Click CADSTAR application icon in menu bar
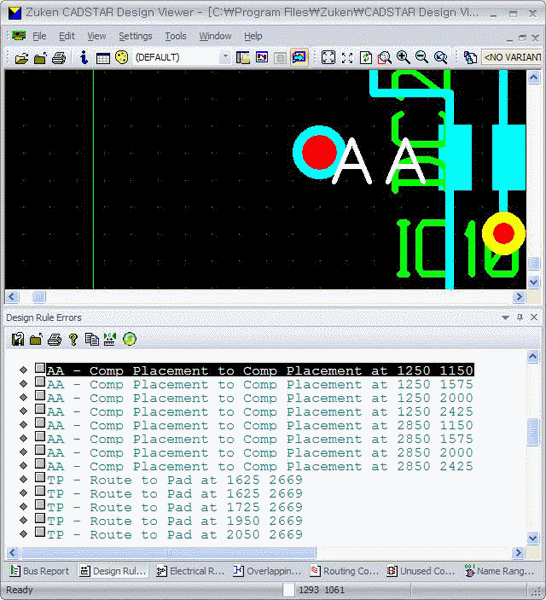The height and width of the screenshot is (600, 546). (x=18, y=36)
